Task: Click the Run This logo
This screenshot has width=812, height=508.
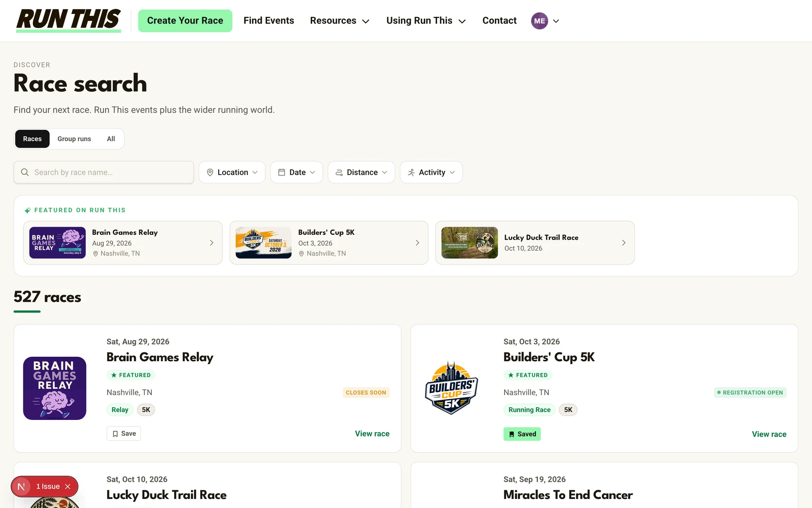Action: (69, 20)
